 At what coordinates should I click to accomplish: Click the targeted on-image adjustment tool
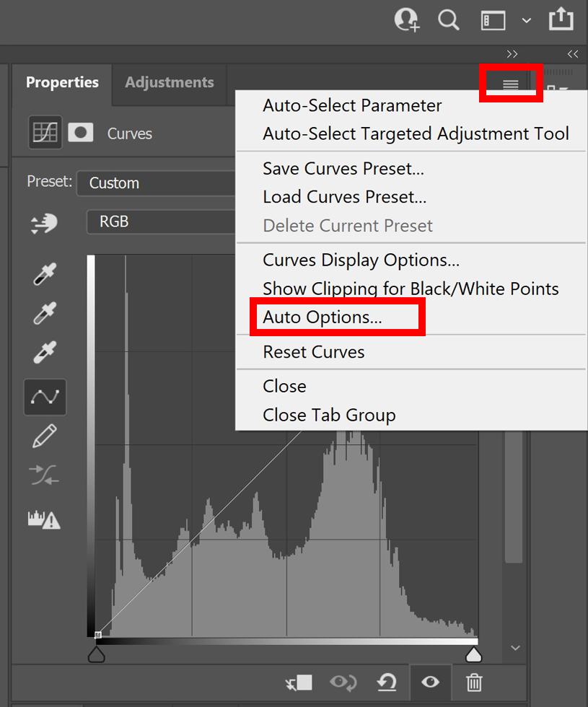(45, 224)
